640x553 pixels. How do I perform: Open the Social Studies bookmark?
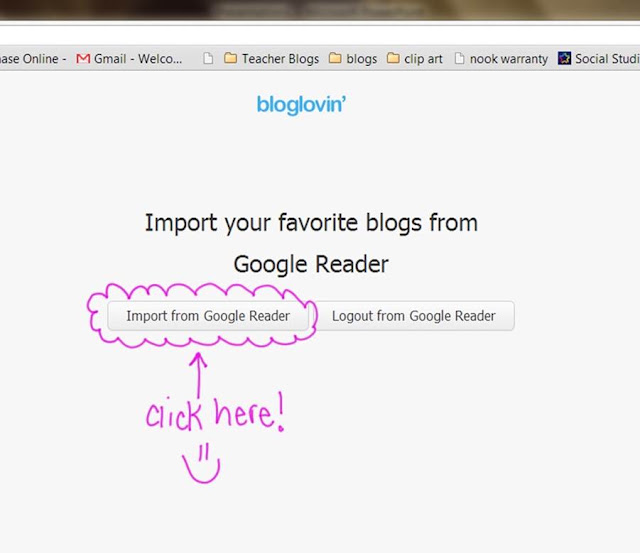coord(599,59)
